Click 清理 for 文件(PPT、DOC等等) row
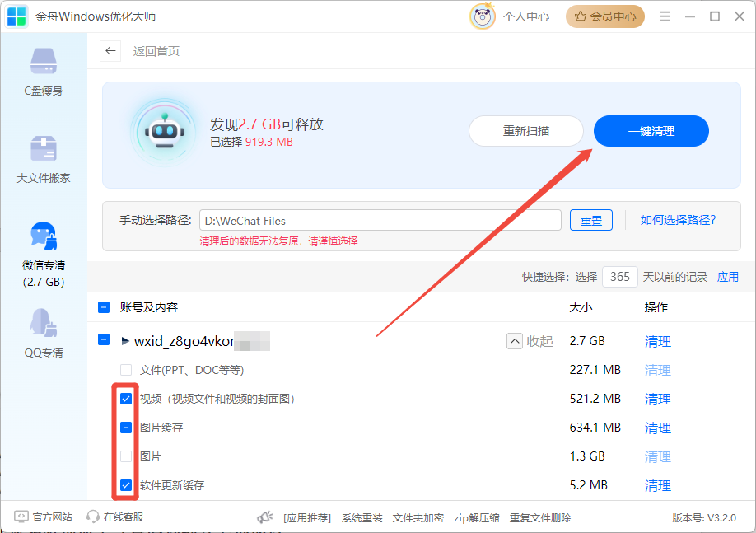 tap(658, 370)
